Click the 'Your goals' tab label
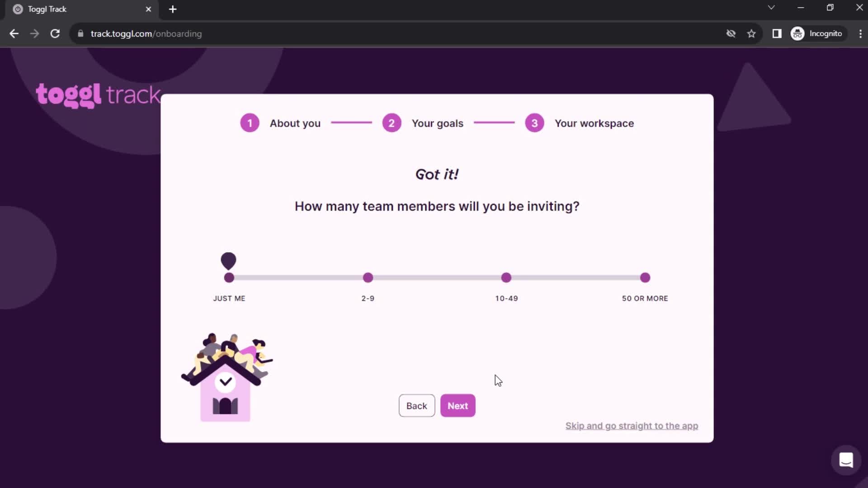The width and height of the screenshot is (868, 488). [x=437, y=123]
